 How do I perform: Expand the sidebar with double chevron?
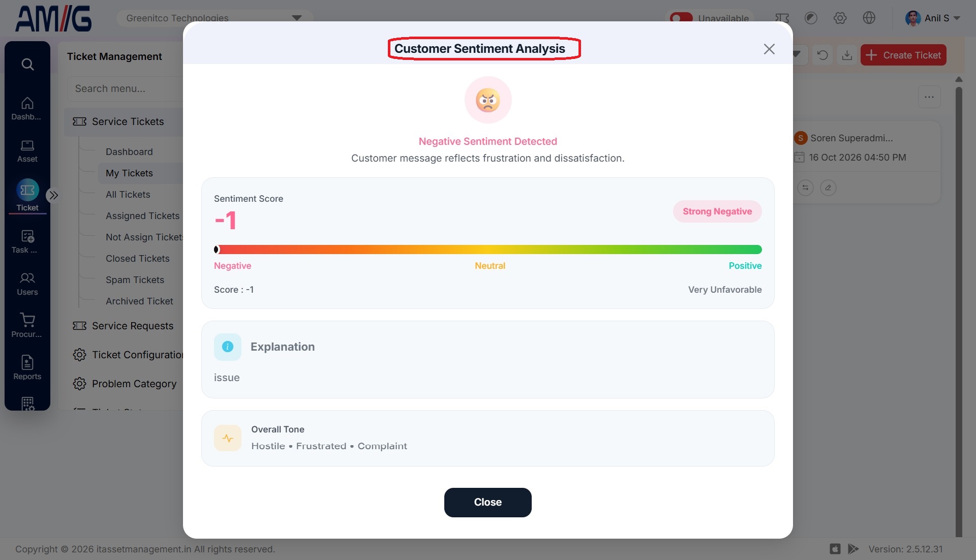tap(53, 195)
